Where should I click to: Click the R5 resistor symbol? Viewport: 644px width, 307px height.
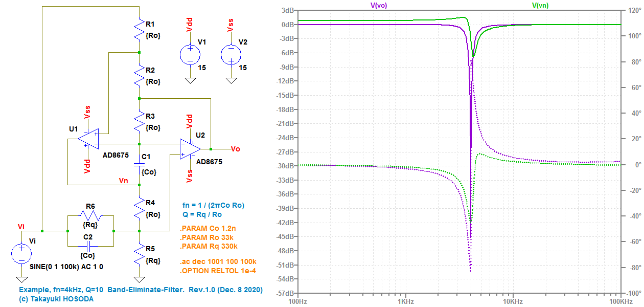click(x=139, y=254)
